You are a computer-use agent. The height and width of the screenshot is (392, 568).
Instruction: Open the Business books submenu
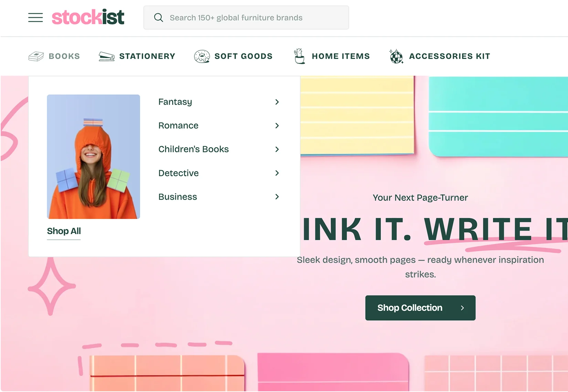277,197
